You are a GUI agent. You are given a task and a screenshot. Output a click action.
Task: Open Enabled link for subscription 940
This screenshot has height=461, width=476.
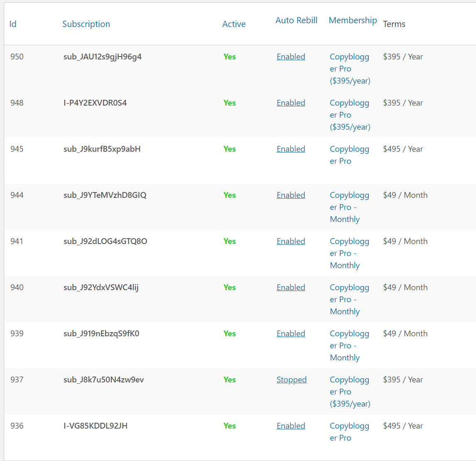tap(291, 288)
